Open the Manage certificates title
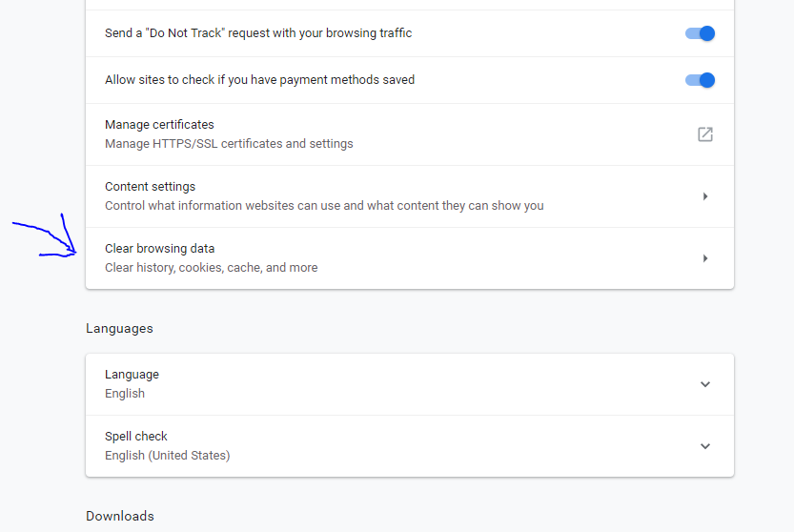The width and height of the screenshot is (794, 532). click(x=159, y=125)
